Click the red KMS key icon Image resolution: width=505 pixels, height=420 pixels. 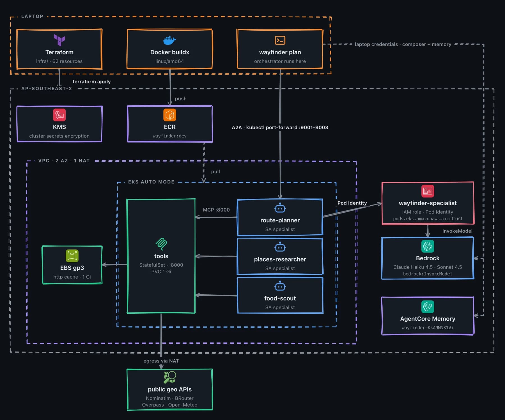click(59, 115)
